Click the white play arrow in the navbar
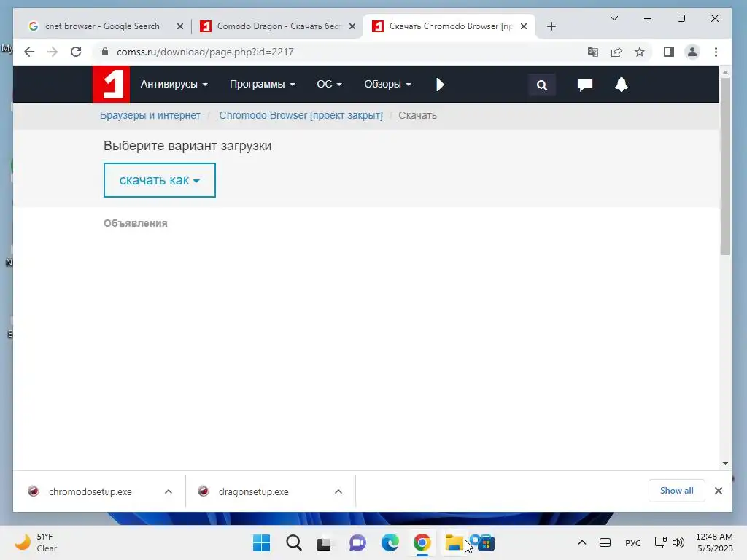The height and width of the screenshot is (560, 747). (x=440, y=85)
